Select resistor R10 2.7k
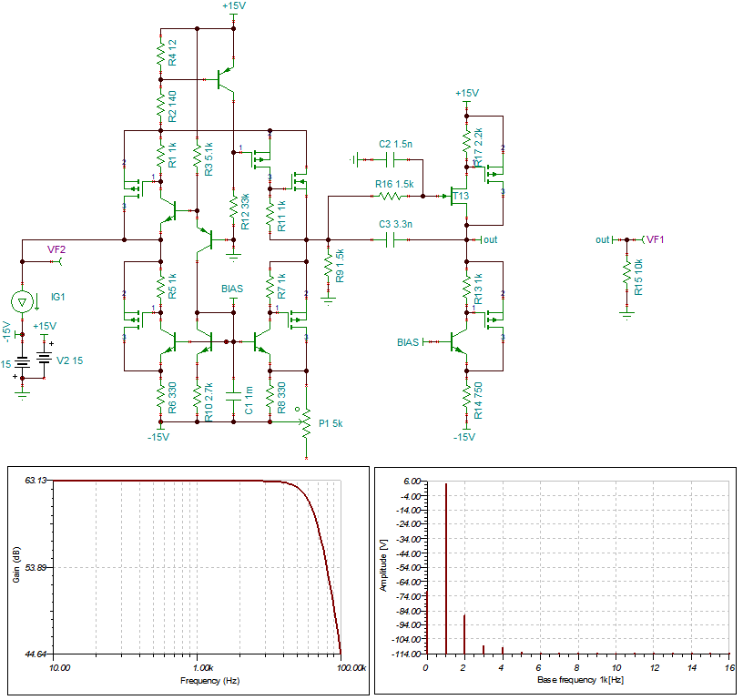The image size is (743, 700). [x=197, y=397]
